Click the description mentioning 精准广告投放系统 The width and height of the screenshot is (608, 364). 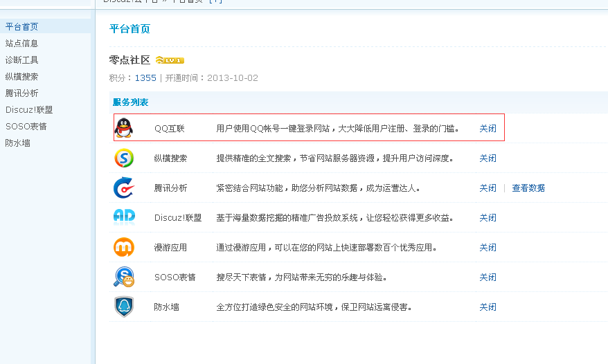click(x=335, y=218)
